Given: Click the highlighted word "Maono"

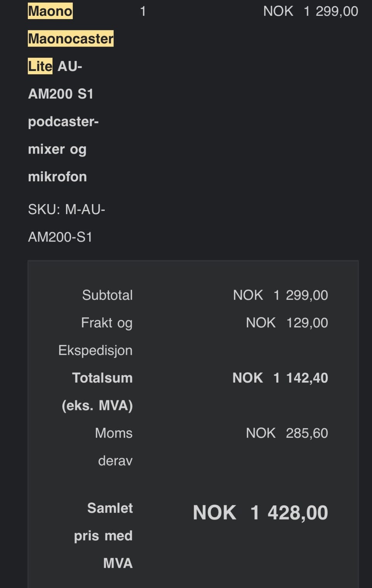Looking at the screenshot, I should [x=50, y=11].
